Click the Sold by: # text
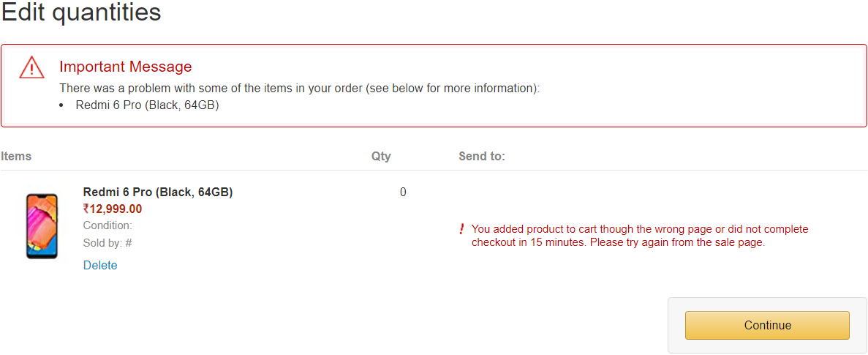Viewport: 868px width, 355px height. pos(107,243)
